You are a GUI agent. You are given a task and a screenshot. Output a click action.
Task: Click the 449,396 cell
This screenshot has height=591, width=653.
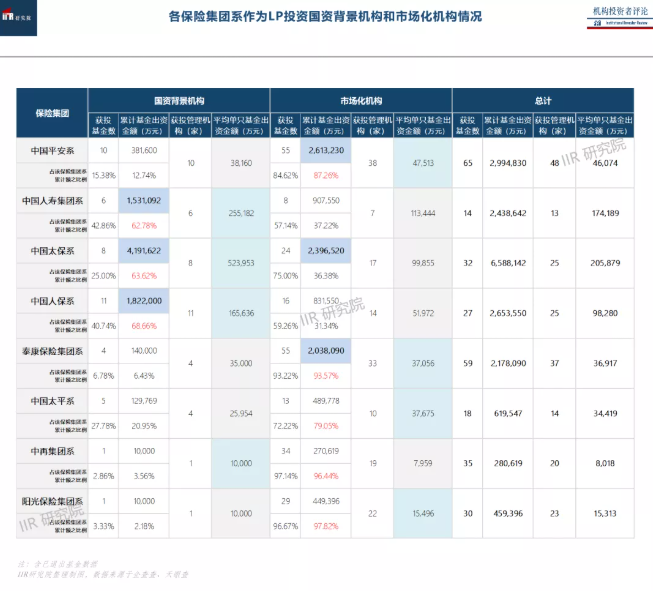point(326,501)
